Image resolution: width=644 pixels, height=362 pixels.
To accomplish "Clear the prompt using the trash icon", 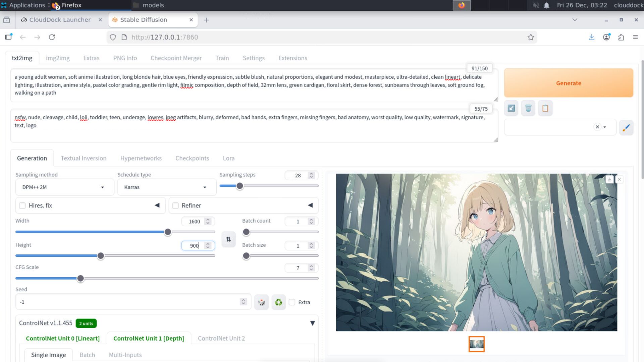I will pyautogui.click(x=528, y=108).
